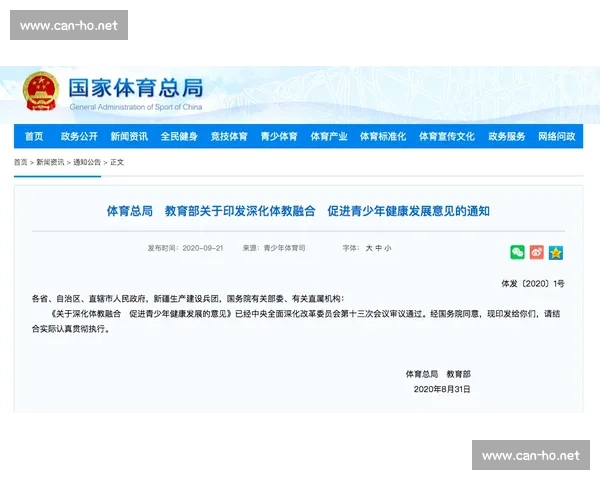
Task: Open the 首页 navigation menu item
Action: tap(34, 136)
